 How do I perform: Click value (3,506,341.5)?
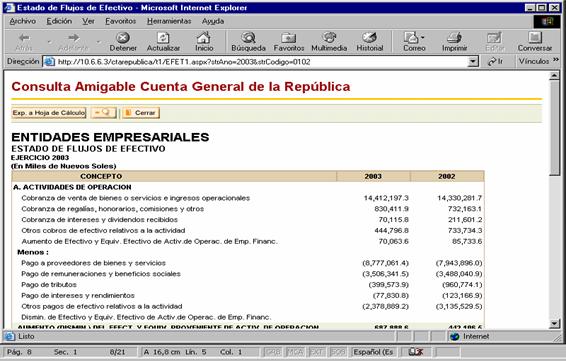tap(386, 274)
